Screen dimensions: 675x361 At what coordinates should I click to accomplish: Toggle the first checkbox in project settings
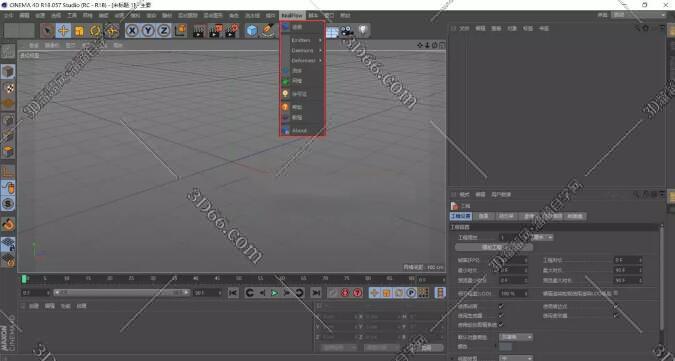(x=501, y=306)
